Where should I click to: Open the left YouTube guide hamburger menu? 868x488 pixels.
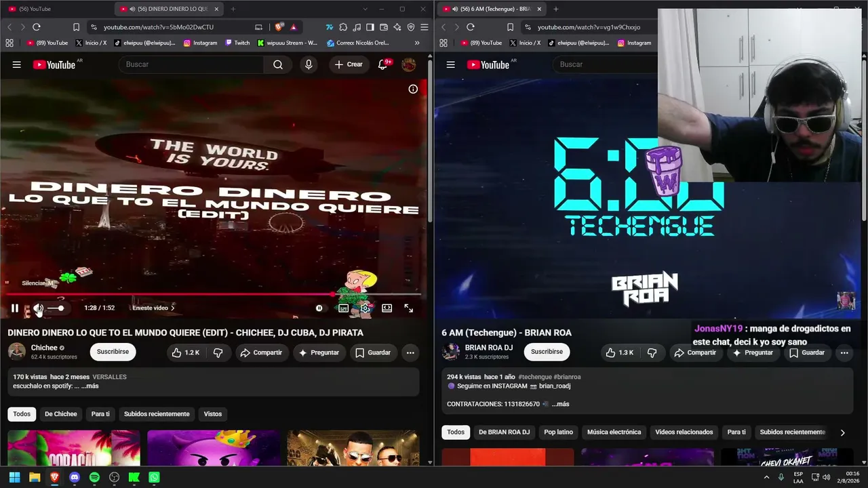[x=17, y=64]
